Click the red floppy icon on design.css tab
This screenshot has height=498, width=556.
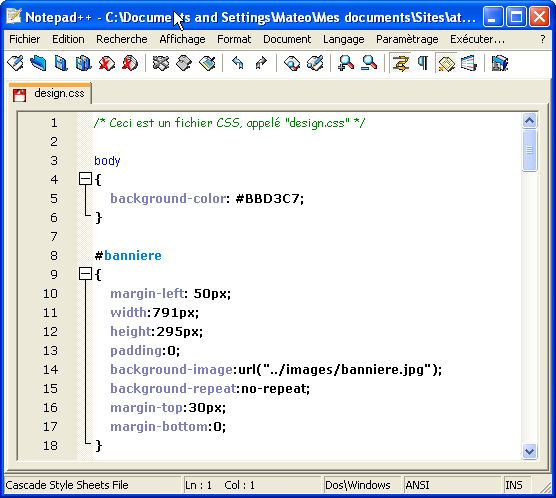[x=20, y=95]
